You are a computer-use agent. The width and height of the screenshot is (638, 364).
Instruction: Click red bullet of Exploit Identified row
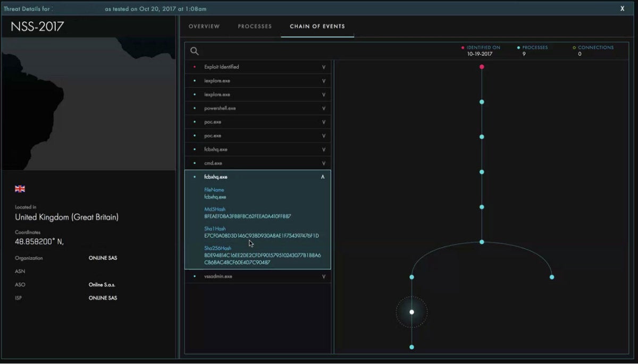(x=195, y=67)
